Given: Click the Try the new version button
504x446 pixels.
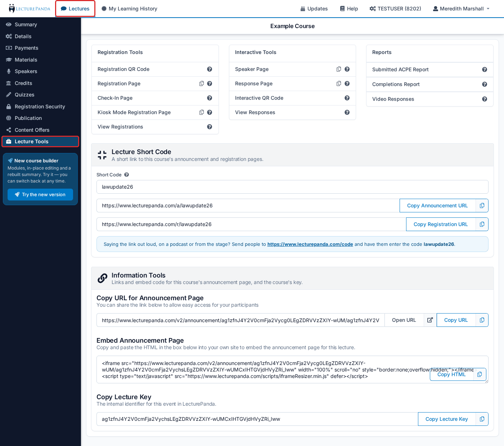Looking at the screenshot, I should (40, 194).
